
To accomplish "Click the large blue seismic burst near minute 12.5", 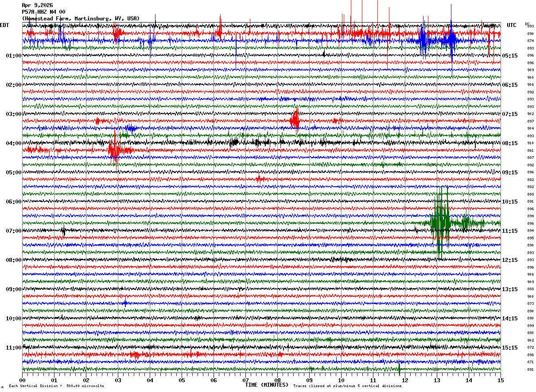I will pos(423,40).
